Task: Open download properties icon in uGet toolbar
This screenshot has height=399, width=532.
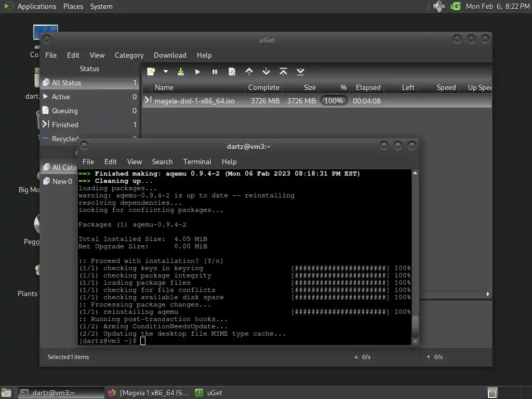Action: (x=232, y=72)
